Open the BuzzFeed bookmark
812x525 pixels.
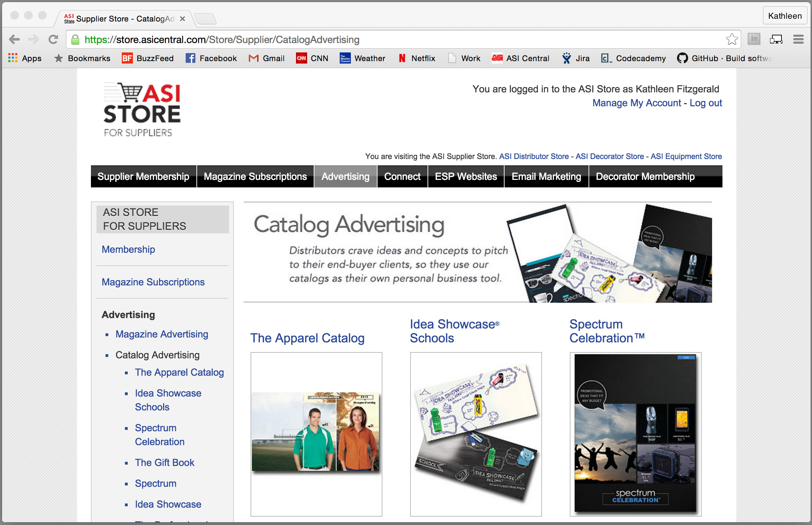pos(147,58)
